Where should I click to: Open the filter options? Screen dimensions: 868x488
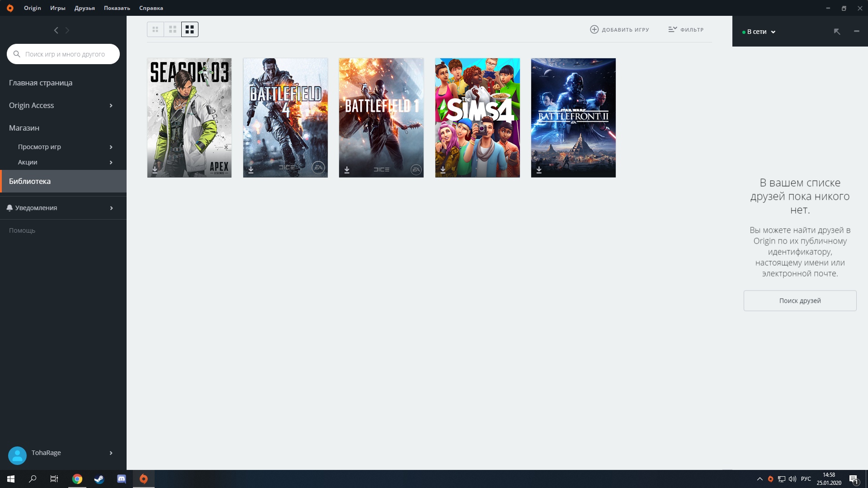click(686, 29)
